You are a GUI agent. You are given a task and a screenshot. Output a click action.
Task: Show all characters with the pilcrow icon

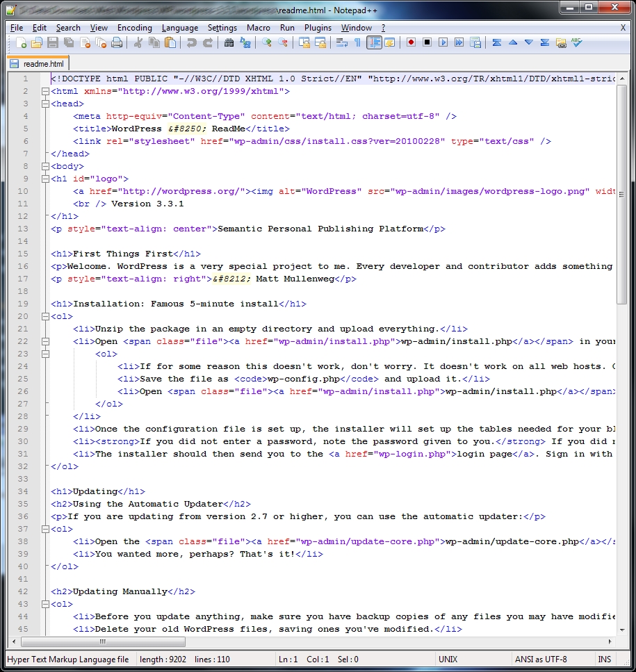(x=357, y=42)
